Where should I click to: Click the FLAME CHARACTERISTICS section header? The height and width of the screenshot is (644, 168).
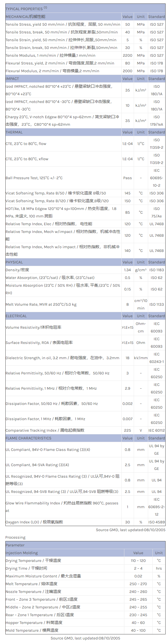coord(28,438)
